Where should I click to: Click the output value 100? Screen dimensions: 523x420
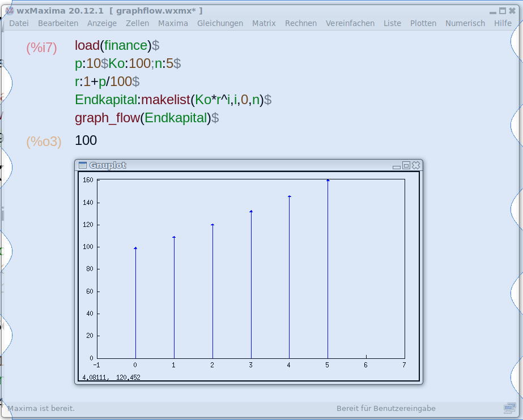pyautogui.click(x=86, y=140)
